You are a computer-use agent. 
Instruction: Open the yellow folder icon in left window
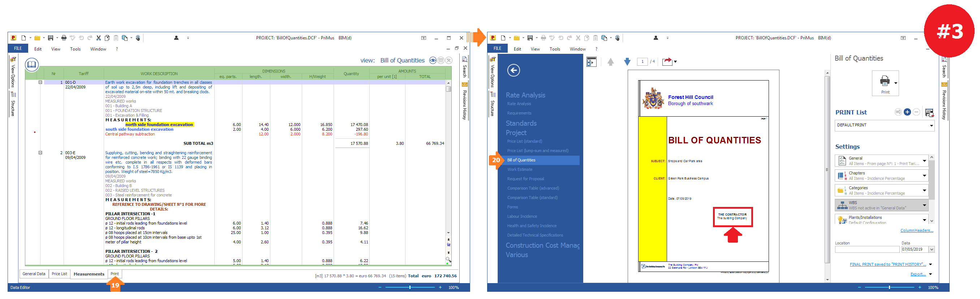37,38
